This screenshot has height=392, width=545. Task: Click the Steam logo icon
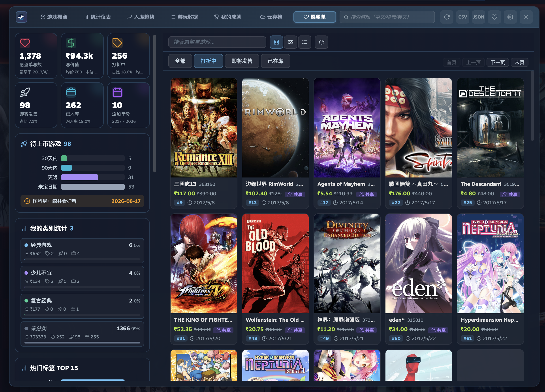click(x=21, y=17)
